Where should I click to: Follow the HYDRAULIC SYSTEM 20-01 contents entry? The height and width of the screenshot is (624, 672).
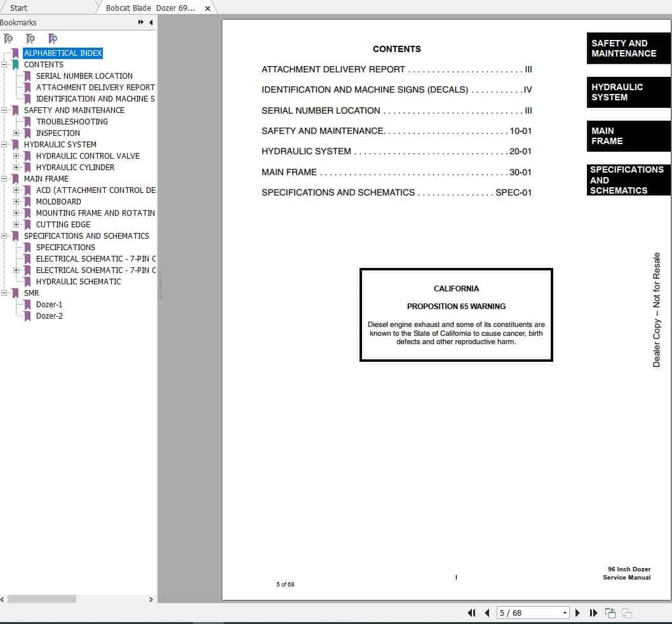pos(396,152)
